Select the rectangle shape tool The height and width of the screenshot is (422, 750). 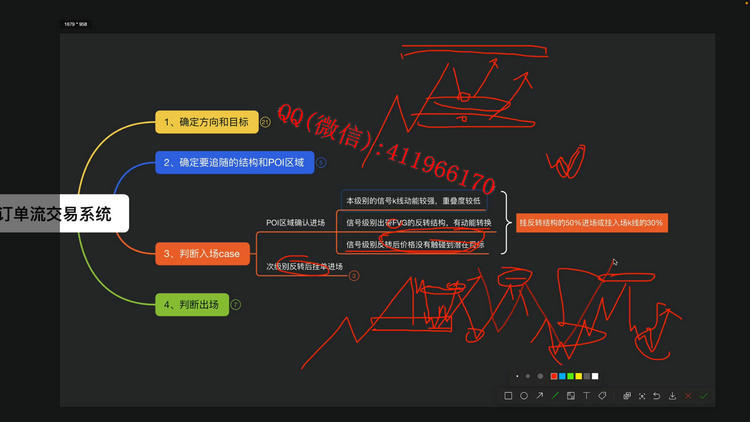click(508, 396)
